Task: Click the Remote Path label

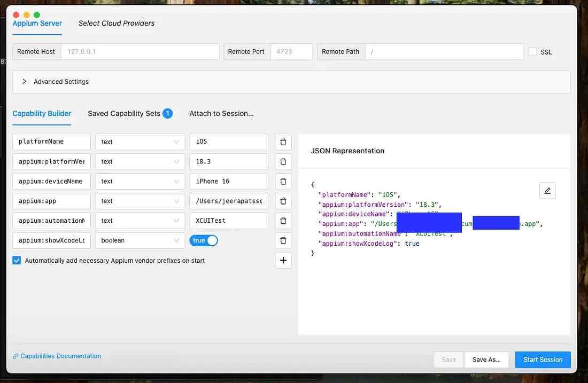Action: coord(341,52)
